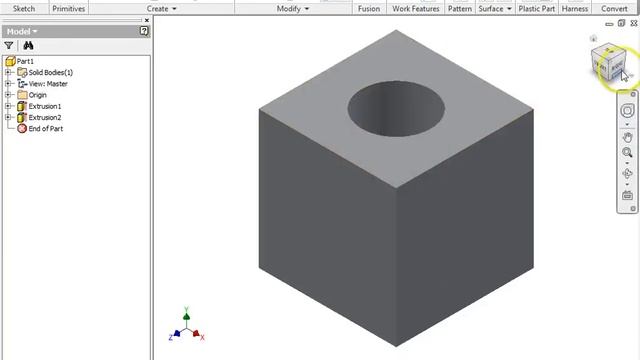This screenshot has width=640, height=360.
Task: Select Extrusion2 tree row
Action: 45,118
